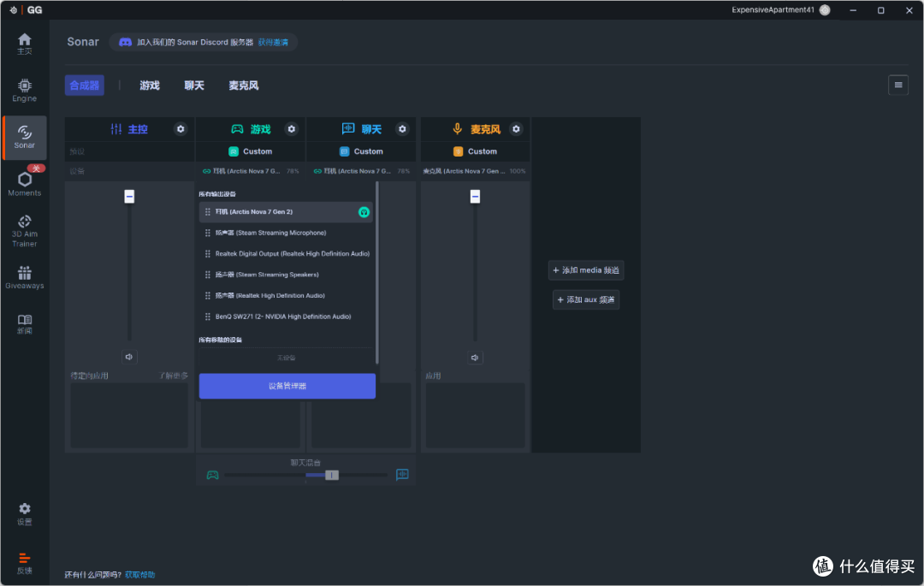This screenshot has height=586, width=924.
Task: Click the headphone icon on Arctis Nova row
Action: [x=364, y=212]
